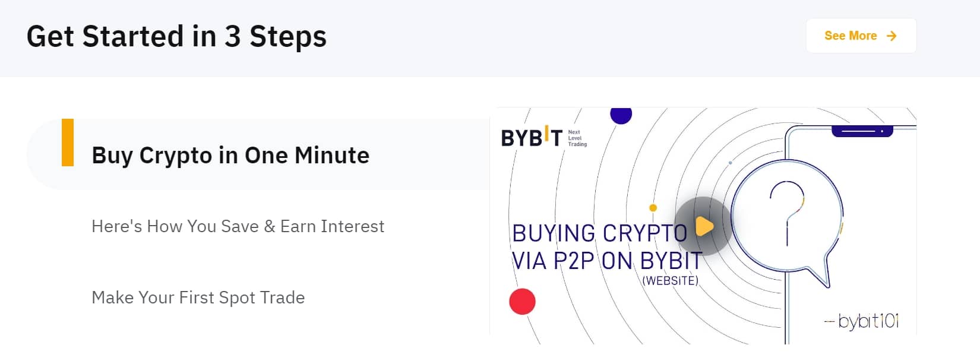Click the red circle decoration in the thumbnail

tap(523, 300)
